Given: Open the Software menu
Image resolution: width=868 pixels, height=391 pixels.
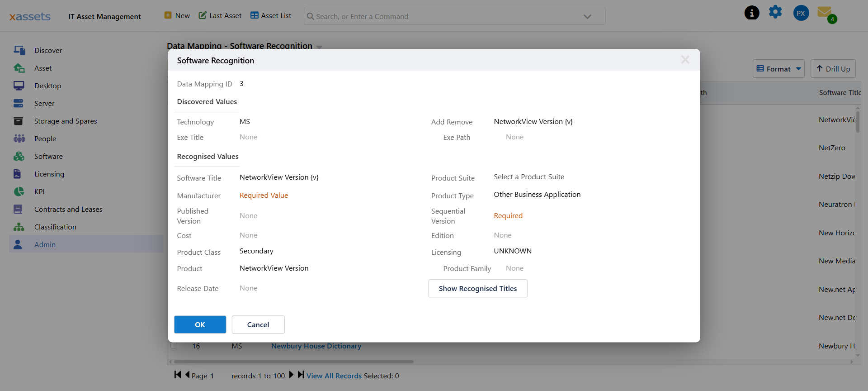Looking at the screenshot, I should 48,156.
